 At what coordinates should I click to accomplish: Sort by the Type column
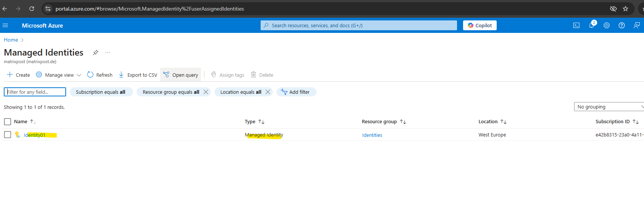[255, 121]
